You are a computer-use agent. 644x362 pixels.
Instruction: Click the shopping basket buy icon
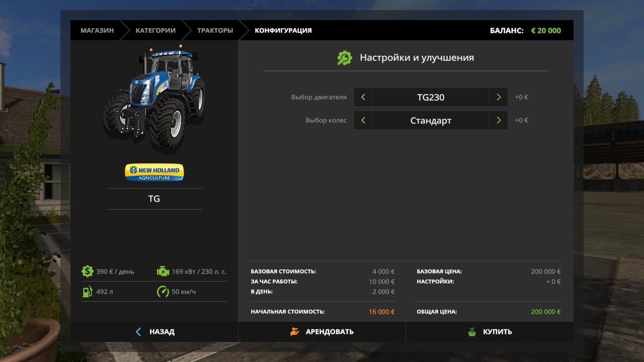click(x=472, y=332)
